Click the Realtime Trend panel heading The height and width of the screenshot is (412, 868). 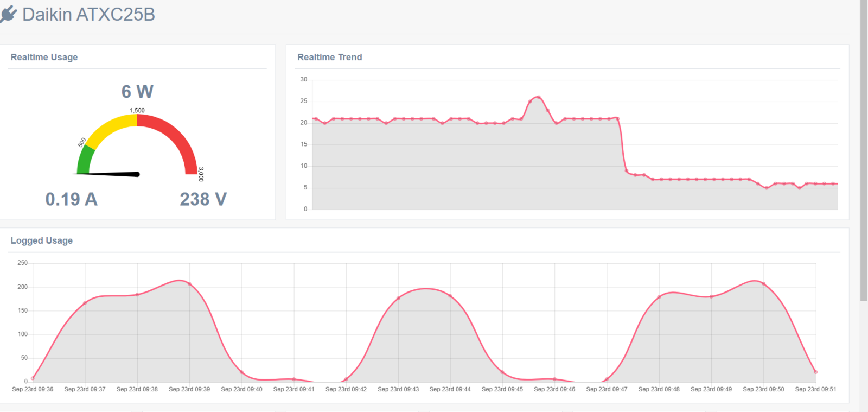(329, 57)
